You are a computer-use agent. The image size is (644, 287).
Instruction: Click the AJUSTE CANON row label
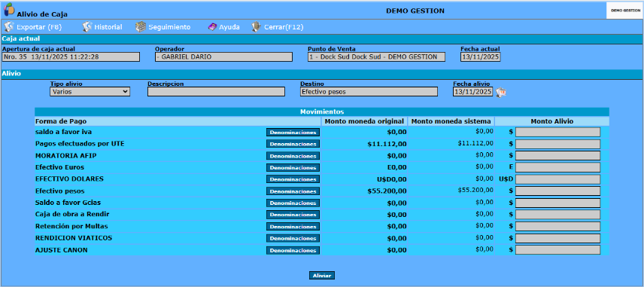(61, 250)
